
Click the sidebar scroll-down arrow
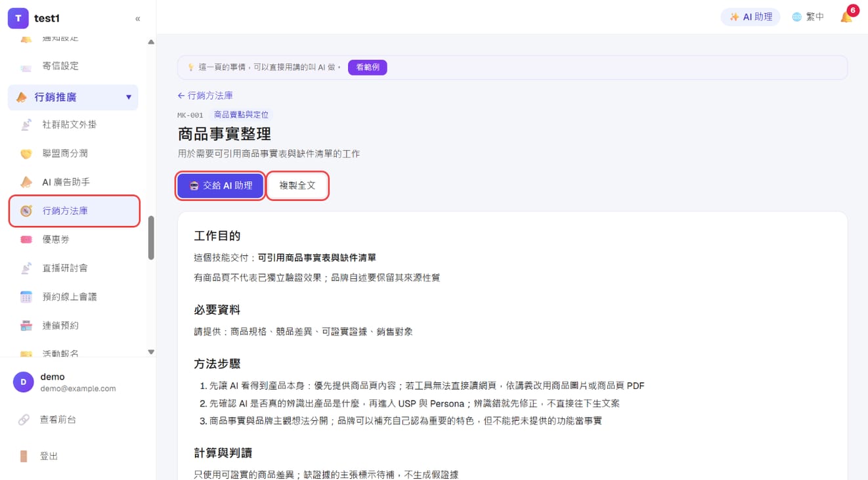point(151,352)
